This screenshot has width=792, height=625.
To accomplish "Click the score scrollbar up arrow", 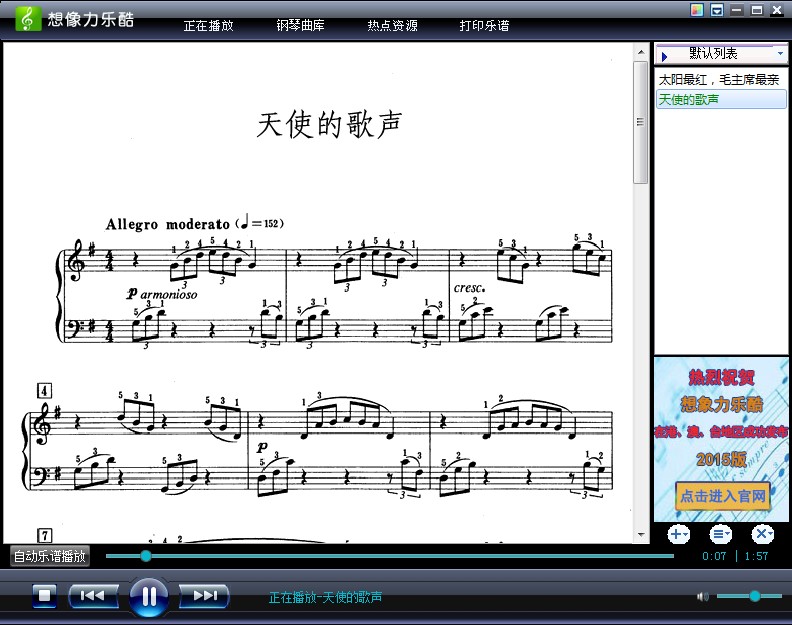I will [x=641, y=52].
